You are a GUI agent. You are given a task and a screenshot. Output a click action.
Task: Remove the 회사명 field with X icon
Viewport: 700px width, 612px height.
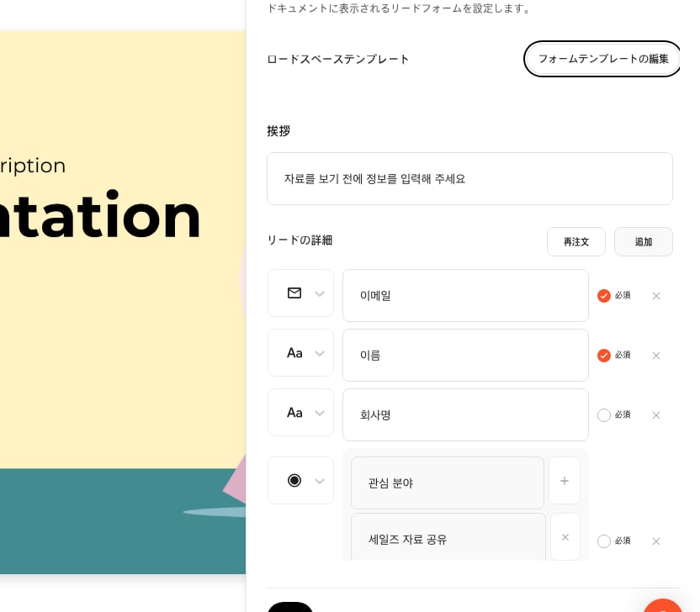coord(655,415)
